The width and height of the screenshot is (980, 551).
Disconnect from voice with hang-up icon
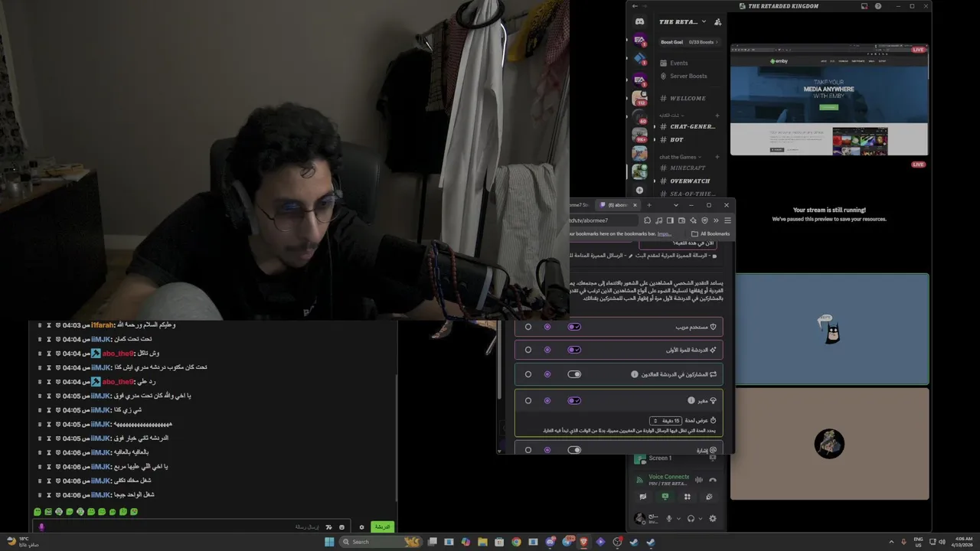[x=713, y=480]
